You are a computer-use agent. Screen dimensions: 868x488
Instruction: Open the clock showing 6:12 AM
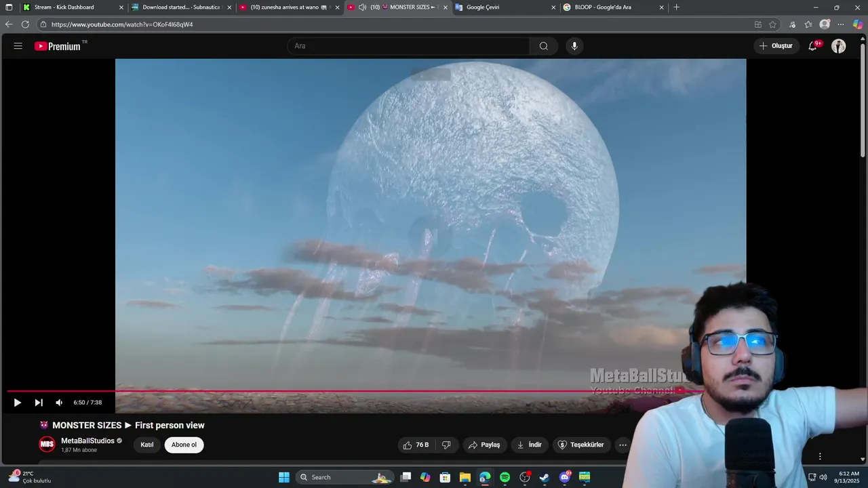848,477
